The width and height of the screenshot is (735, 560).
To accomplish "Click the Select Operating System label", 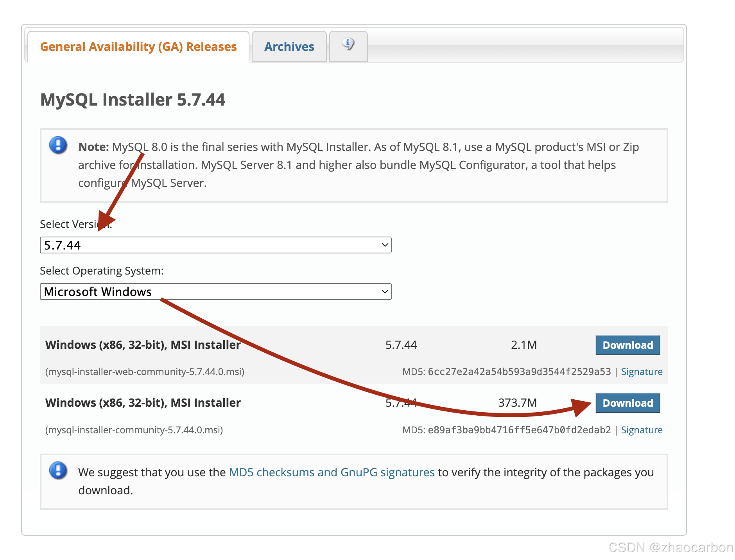I will (x=102, y=271).
